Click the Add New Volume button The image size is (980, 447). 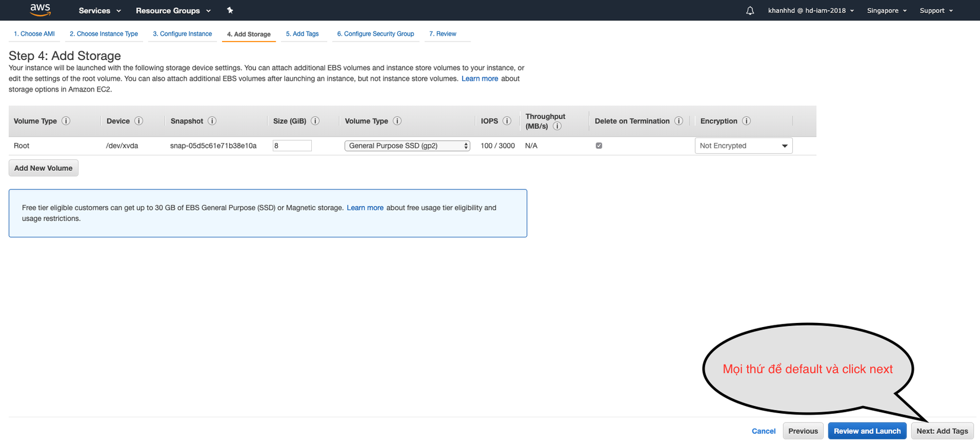43,168
